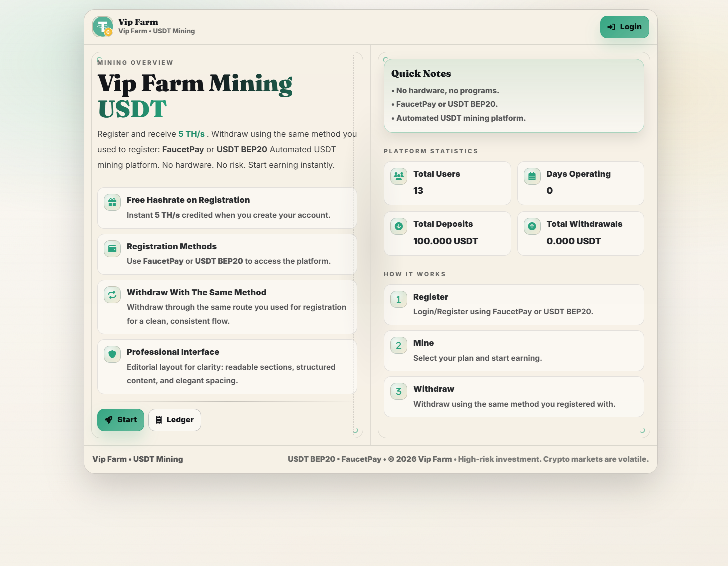Click the gift icon for Free Hashrate
728x566 pixels.
pos(112,202)
